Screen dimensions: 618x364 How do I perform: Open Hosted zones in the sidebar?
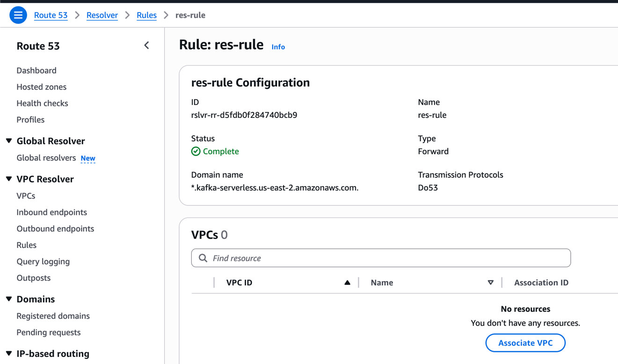coord(41,87)
